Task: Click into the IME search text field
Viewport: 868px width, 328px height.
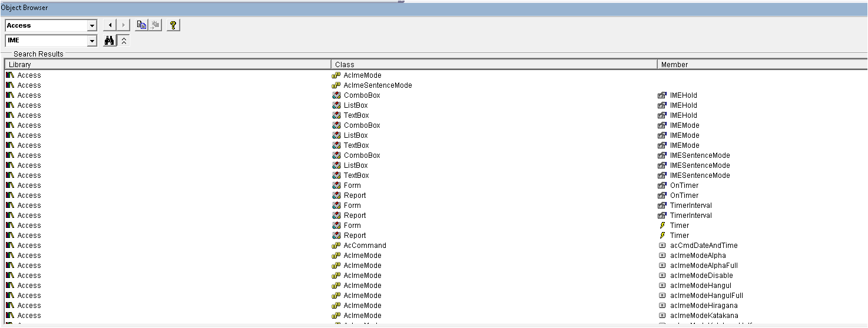Action: [46, 41]
